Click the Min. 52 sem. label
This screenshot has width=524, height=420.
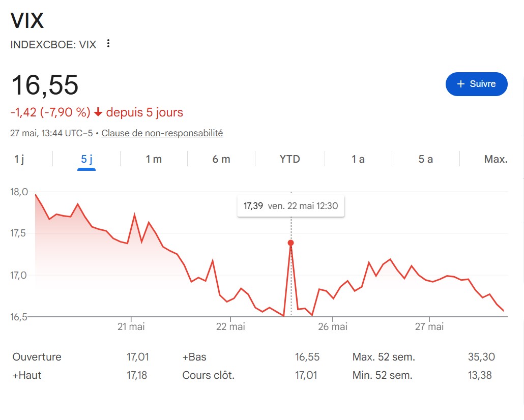tap(382, 375)
